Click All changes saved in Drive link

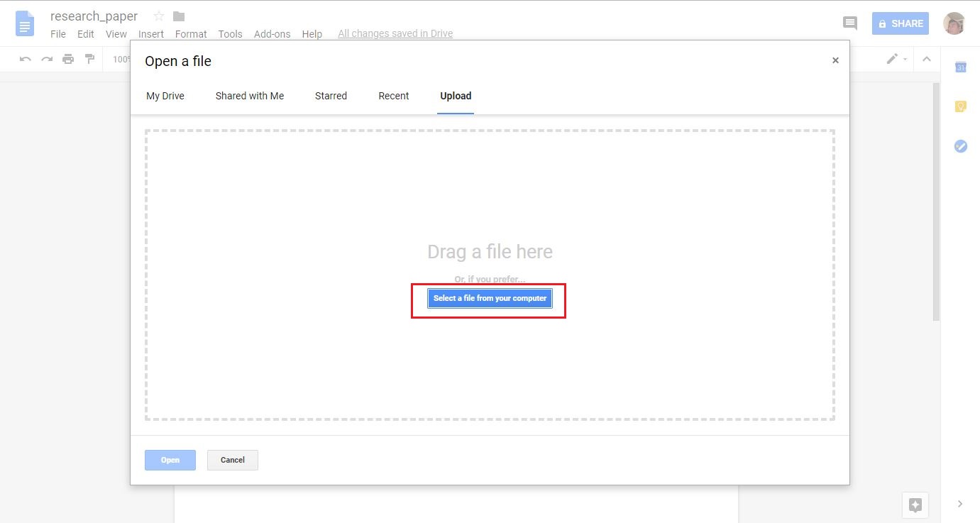click(x=395, y=34)
